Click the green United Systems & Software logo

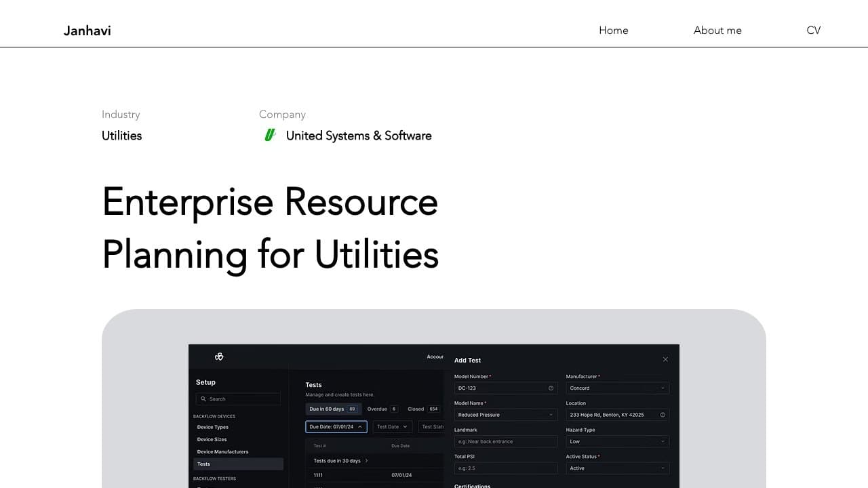270,135
